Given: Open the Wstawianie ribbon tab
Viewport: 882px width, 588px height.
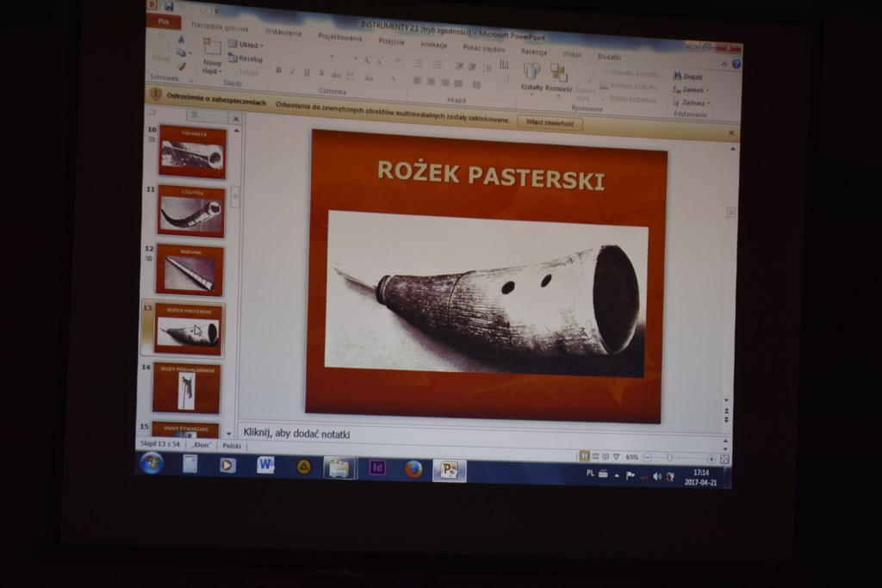Looking at the screenshot, I should [283, 33].
